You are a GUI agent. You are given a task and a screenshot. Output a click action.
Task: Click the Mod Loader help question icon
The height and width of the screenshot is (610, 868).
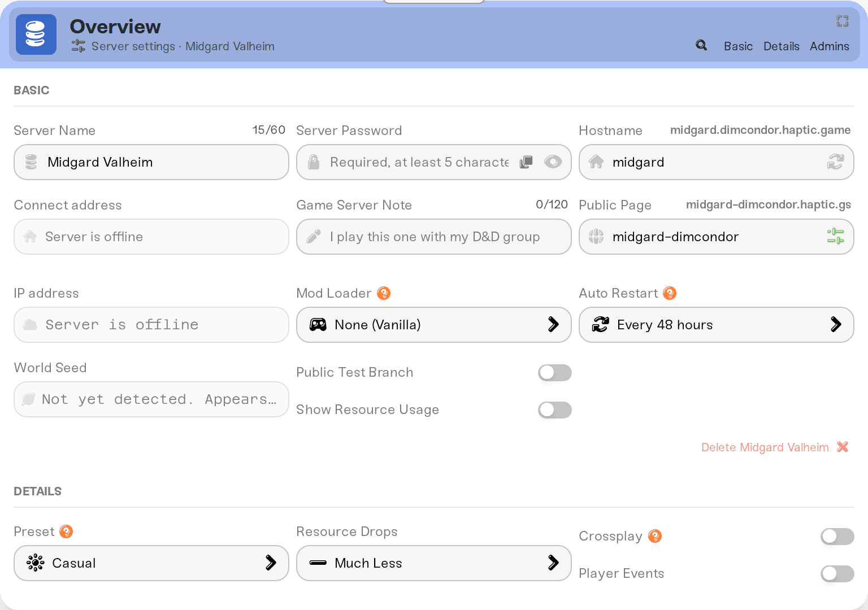point(384,293)
